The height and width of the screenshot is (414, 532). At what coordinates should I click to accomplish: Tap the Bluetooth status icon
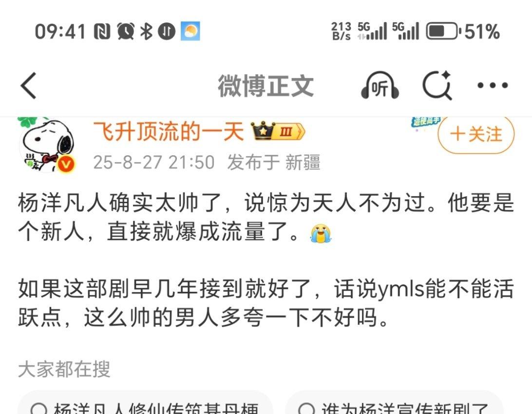[147, 32]
